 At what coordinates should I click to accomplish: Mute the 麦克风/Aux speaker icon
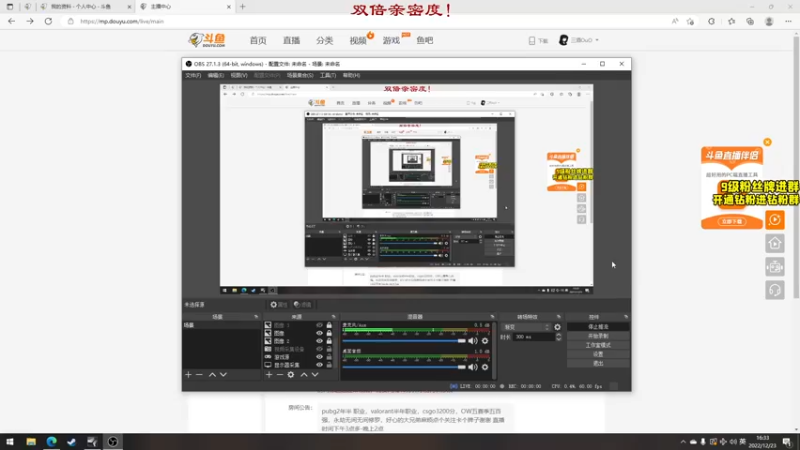(x=473, y=341)
